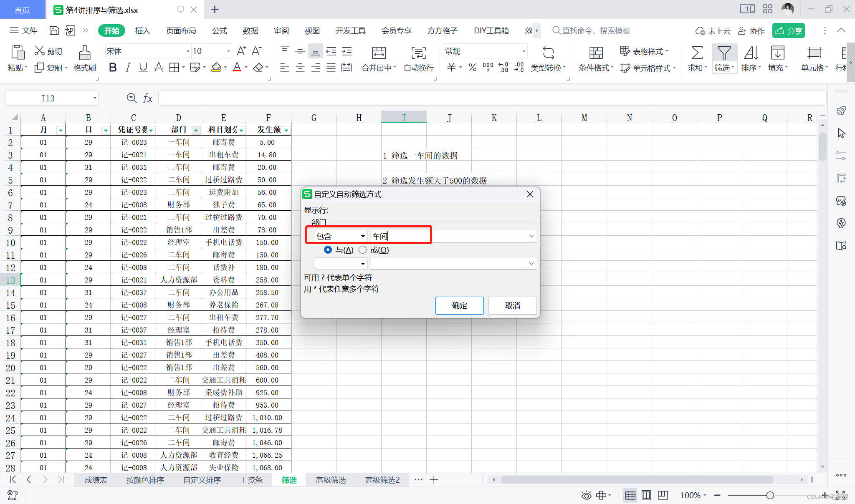Click the 确定 button in dialog
Viewport: 855px width, 504px height.
[459, 305]
